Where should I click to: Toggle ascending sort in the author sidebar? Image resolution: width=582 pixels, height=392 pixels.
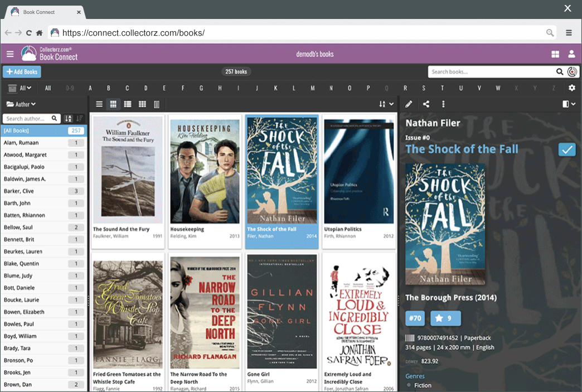[x=67, y=118]
